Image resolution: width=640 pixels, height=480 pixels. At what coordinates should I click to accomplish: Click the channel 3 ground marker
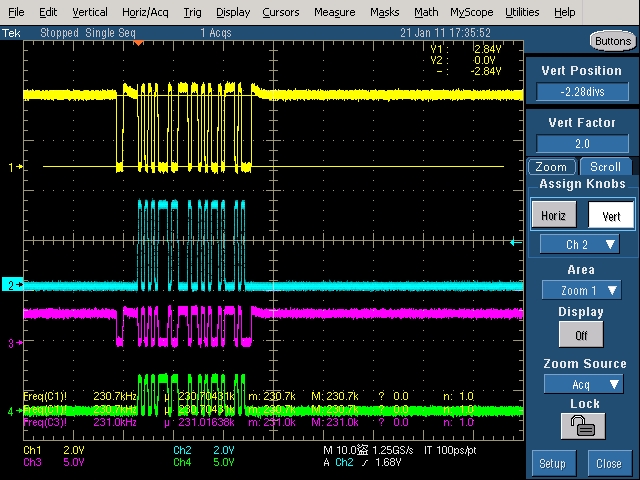tap(16, 343)
